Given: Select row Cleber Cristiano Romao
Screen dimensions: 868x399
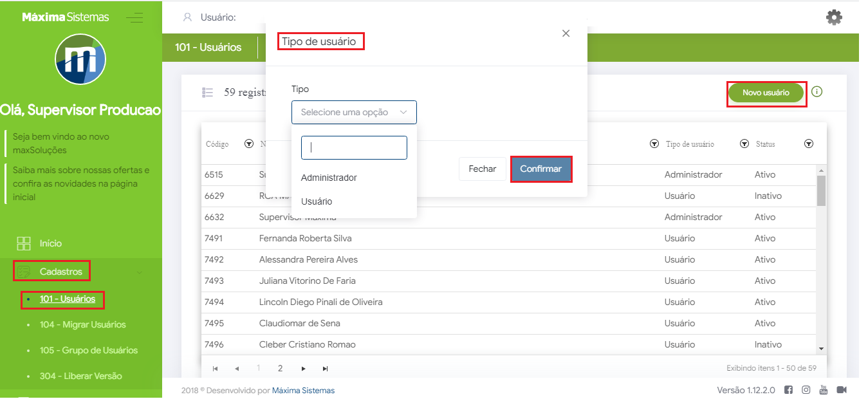Looking at the screenshot, I should pyautogui.click(x=508, y=344).
